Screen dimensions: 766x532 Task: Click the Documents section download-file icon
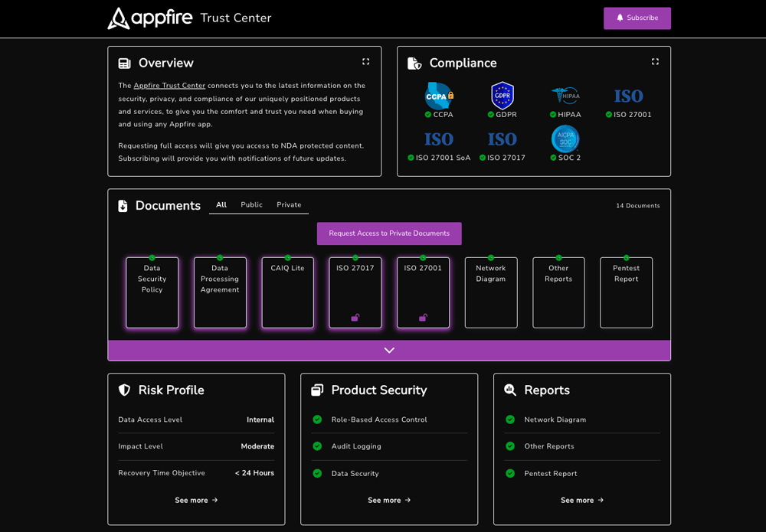[123, 206]
